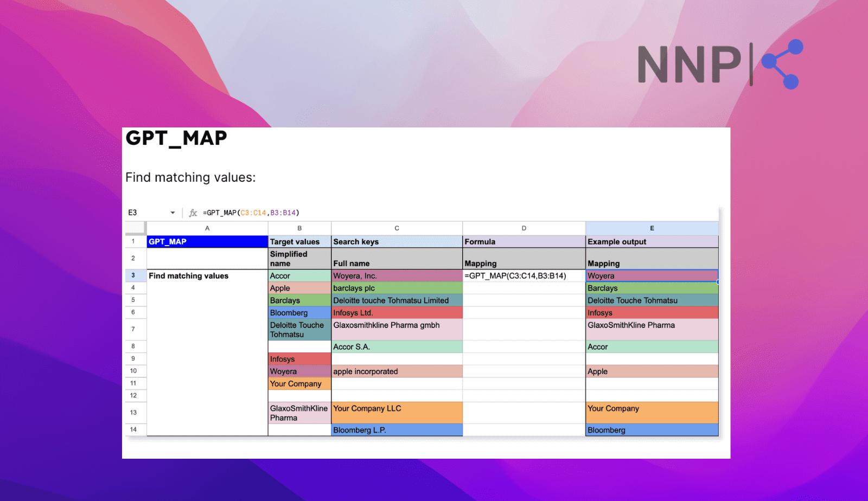This screenshot has height=501, width=868.
Task: Click the select-all corner box of the sheet
Action: [136, 228]
